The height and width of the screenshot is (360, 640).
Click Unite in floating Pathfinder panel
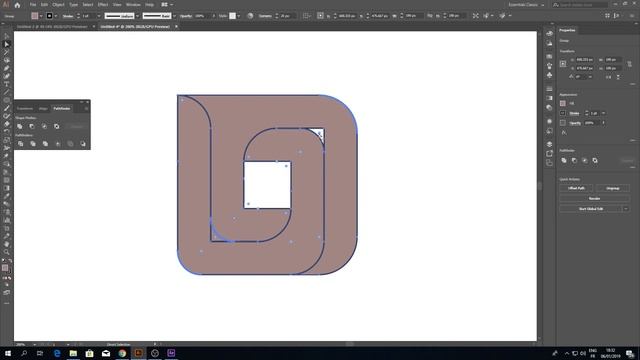pyautogui.click(x=20, y=127)
